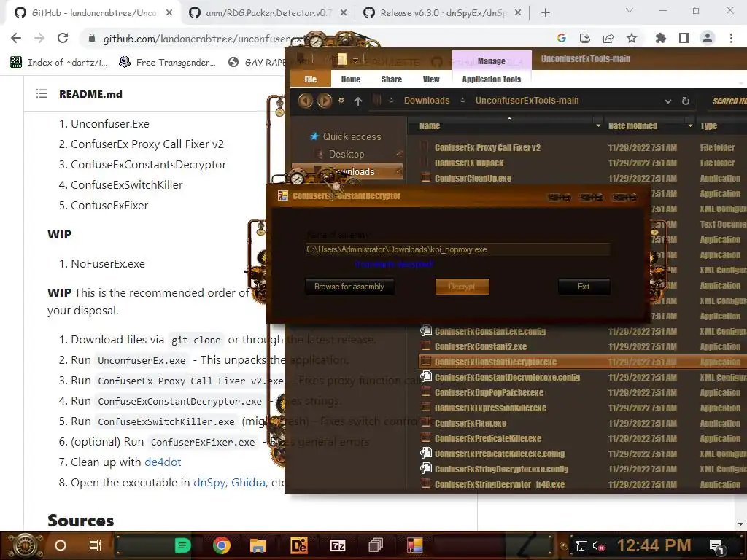747x560 pixels.
Task: Open Explorer quick access toolbar dropdown
Action: point(355,60)
